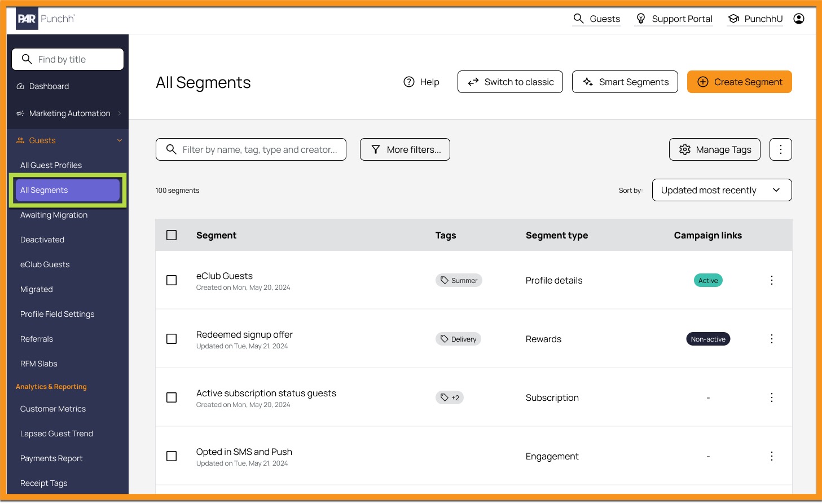The width and height of the screenshot is (822, 504).
Task: Collapse the Guests sidebar section
Action: click(69, 140)
